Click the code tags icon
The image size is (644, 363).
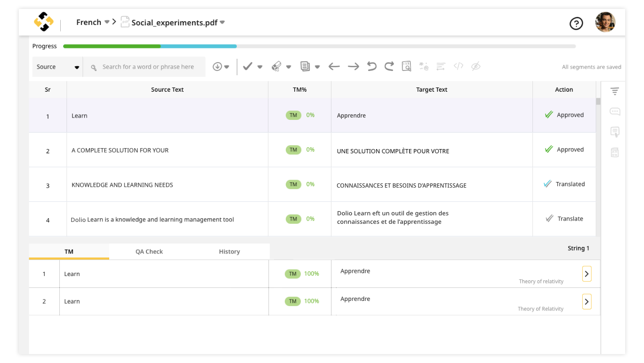459,66
